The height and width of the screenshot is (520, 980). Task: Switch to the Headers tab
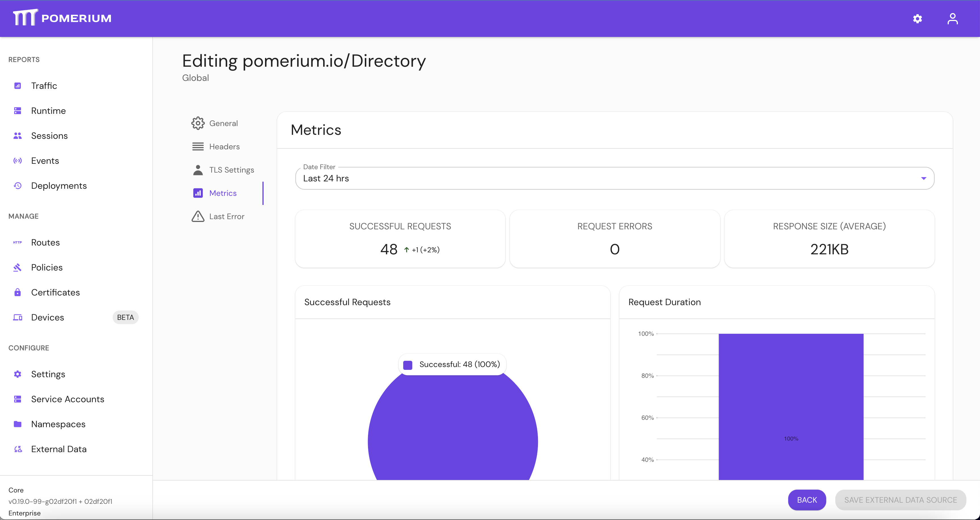224,146
